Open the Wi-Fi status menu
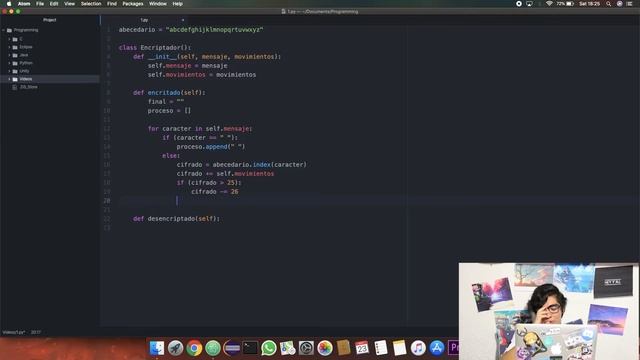The image size is (640, 360). [x=549, y=4]
